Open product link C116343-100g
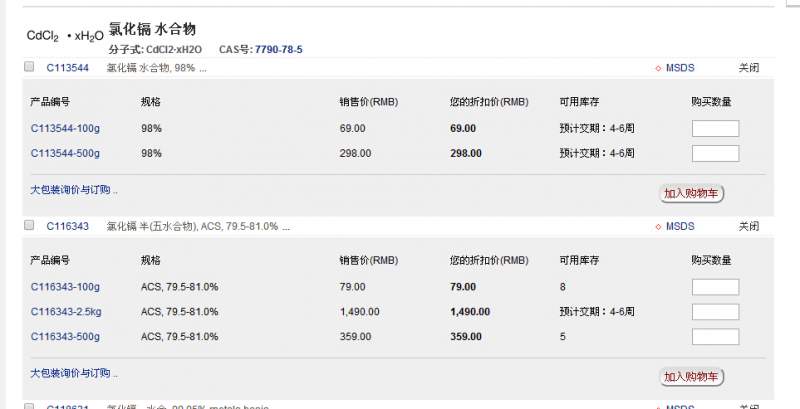Screen dimensions: 800x409 pyautogui.click(x=65, y=287)
